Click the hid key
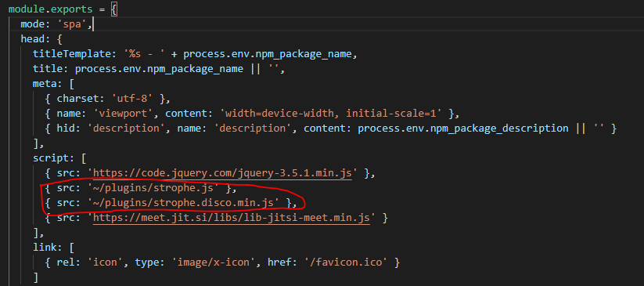This screenshot has width=644, height=286. pyautogui.click(x=69, y=129)
